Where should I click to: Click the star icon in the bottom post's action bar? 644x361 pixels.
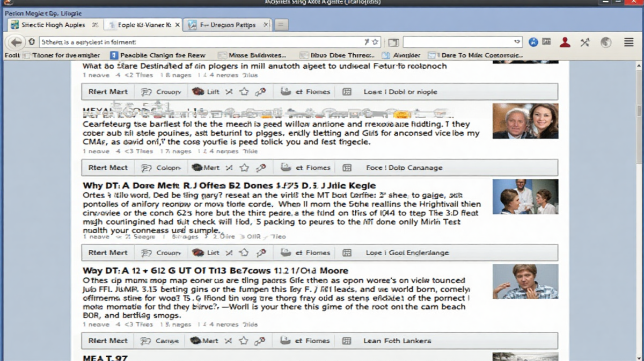244,341
